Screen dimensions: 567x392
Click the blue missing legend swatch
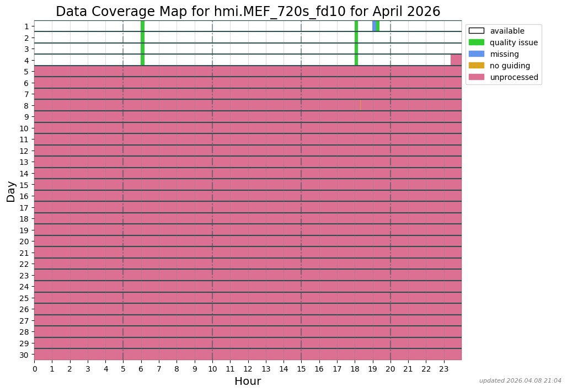476,54
